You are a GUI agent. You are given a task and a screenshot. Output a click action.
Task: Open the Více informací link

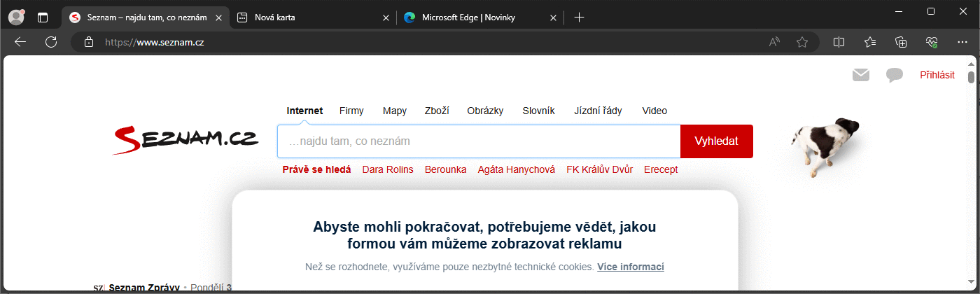point(630,267)
